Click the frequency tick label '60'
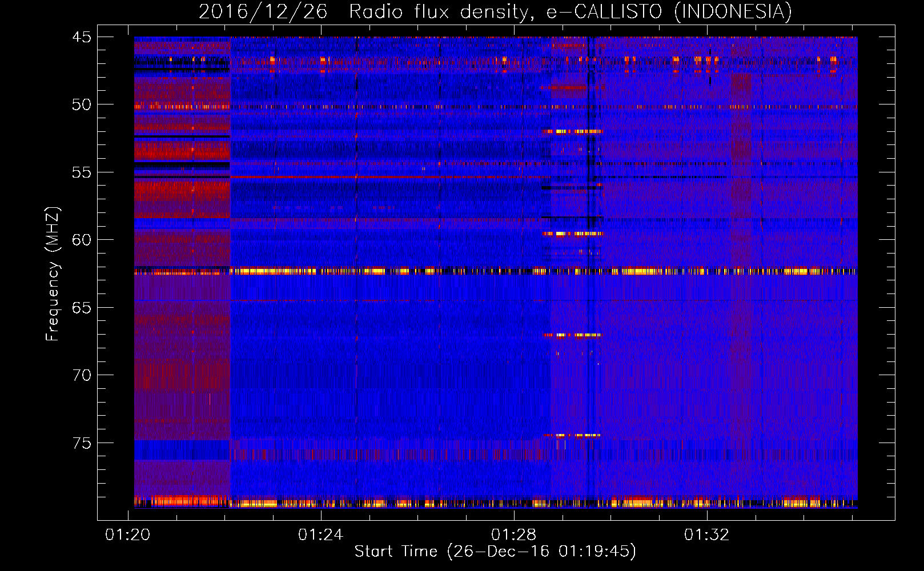The height and width of the screenshot is (571, 924). tap(82, 240)
